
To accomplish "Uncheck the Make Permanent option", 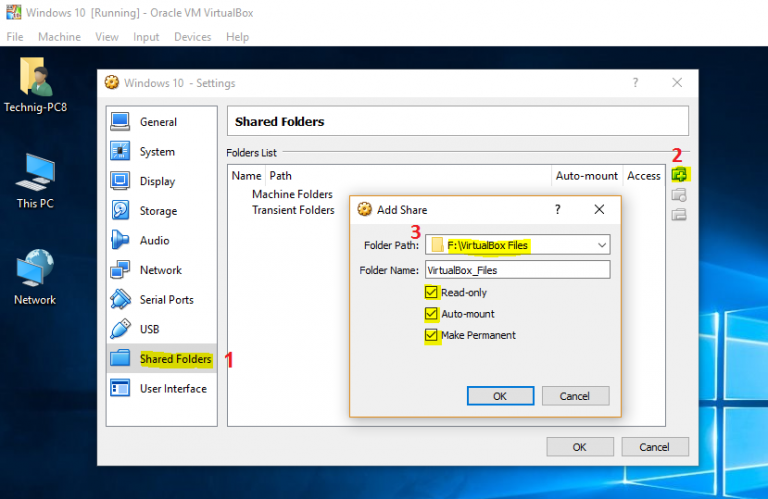I will click(x=432, y=336).
